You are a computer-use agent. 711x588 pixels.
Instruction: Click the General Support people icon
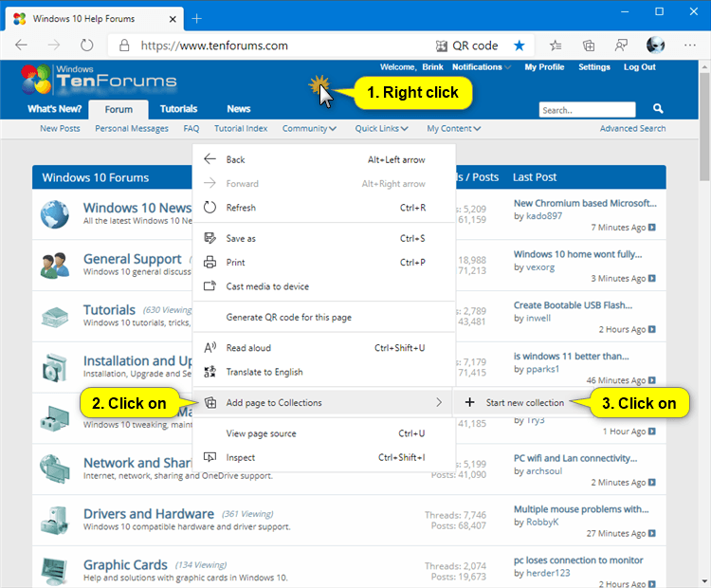click(54, 266)
